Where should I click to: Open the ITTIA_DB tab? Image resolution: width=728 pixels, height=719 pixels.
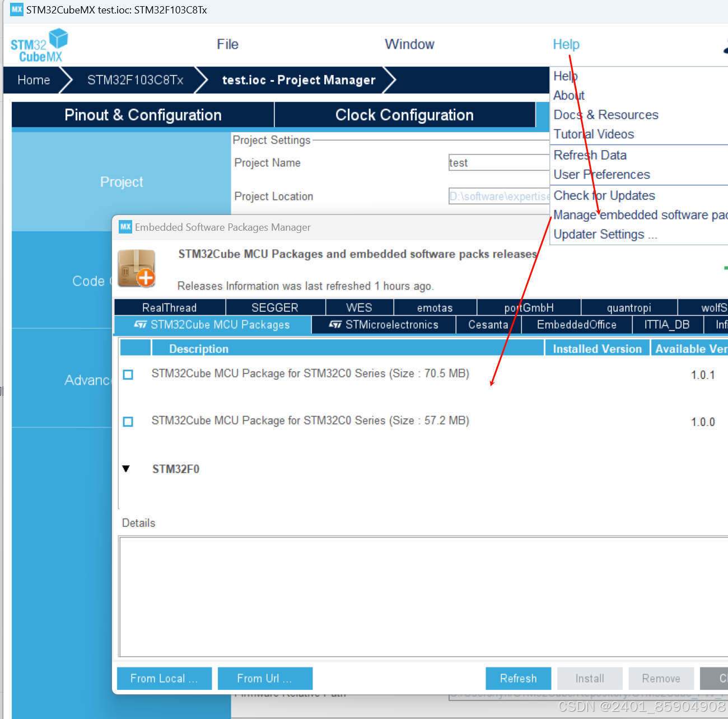click(x=667, y=325)
